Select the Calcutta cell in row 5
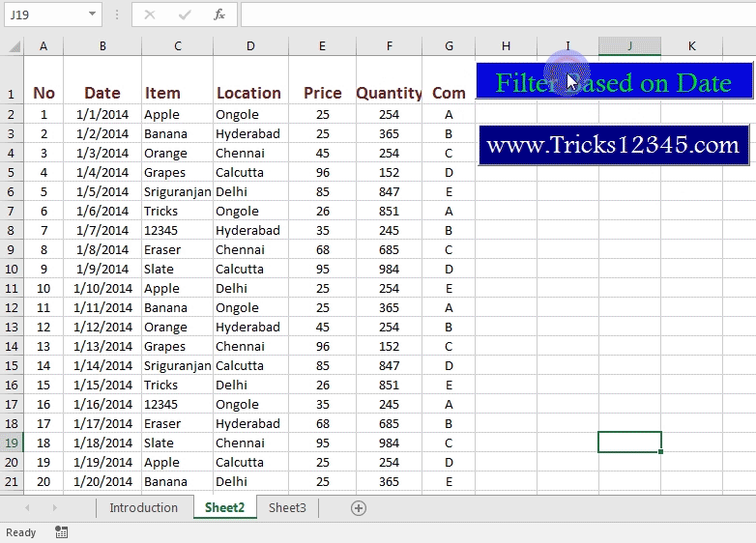The width and height of the screenshot is (756, 543). [x=250, y=172]
